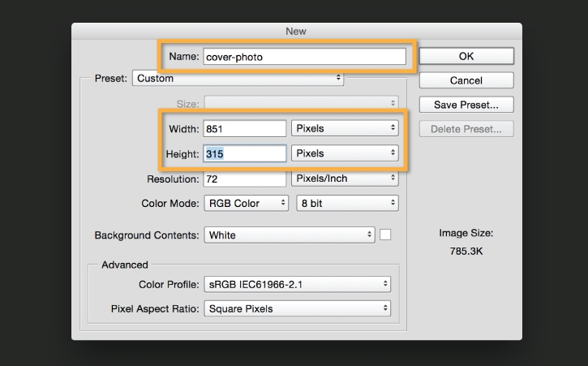The width and height of the screenshot is (588, 366).
Task: Click the Advanced section label
Action: coord(125,265)
